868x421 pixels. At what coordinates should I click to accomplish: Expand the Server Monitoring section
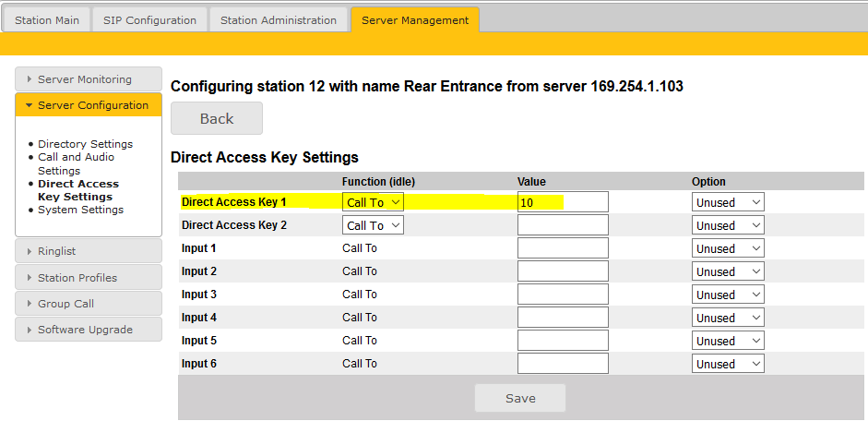[88, 79]
